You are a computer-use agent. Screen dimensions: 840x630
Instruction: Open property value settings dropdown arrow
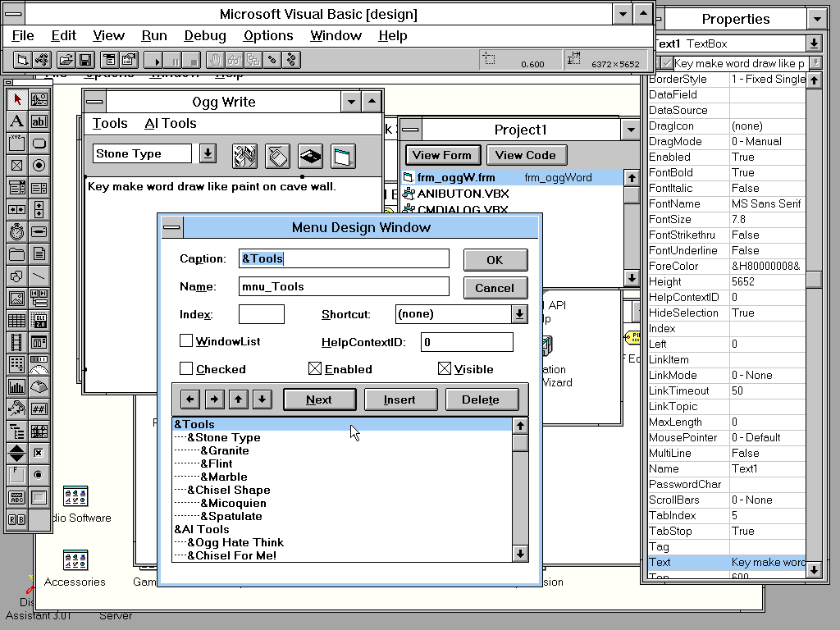(x=815, y=63)
